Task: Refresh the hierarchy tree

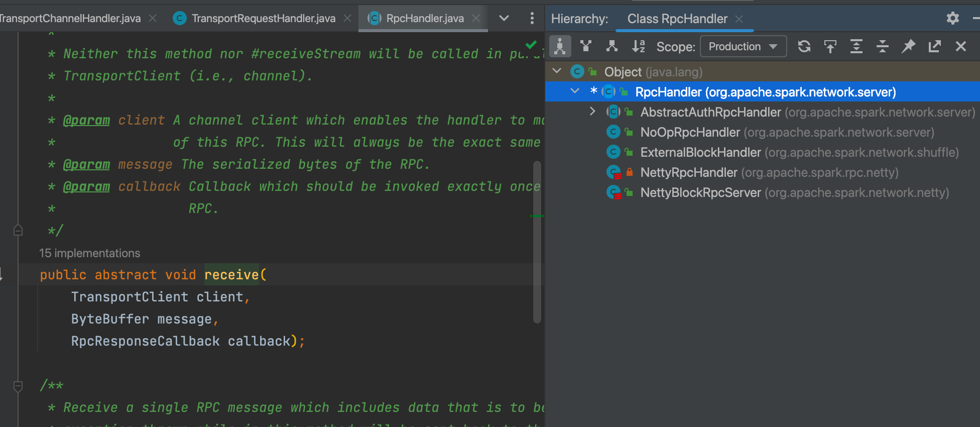Action: (804, 47)
